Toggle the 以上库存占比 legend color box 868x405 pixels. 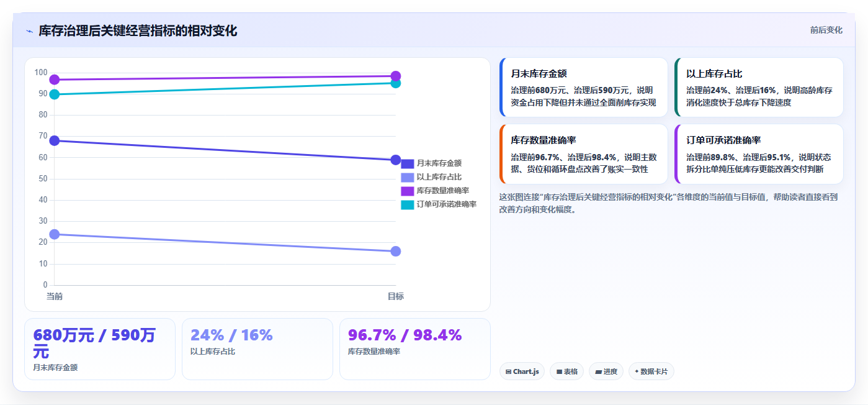pos(408,178)
